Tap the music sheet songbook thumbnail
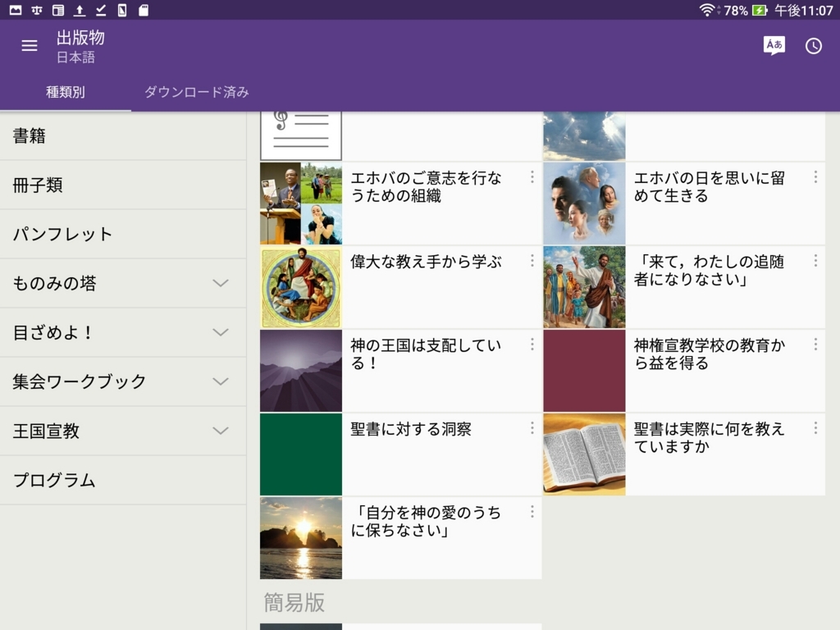 coord(301,136)
